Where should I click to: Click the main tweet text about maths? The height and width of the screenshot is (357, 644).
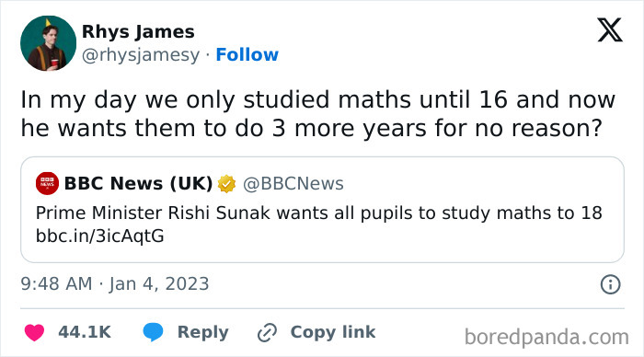pyautogui.click(x=318, y=114)
